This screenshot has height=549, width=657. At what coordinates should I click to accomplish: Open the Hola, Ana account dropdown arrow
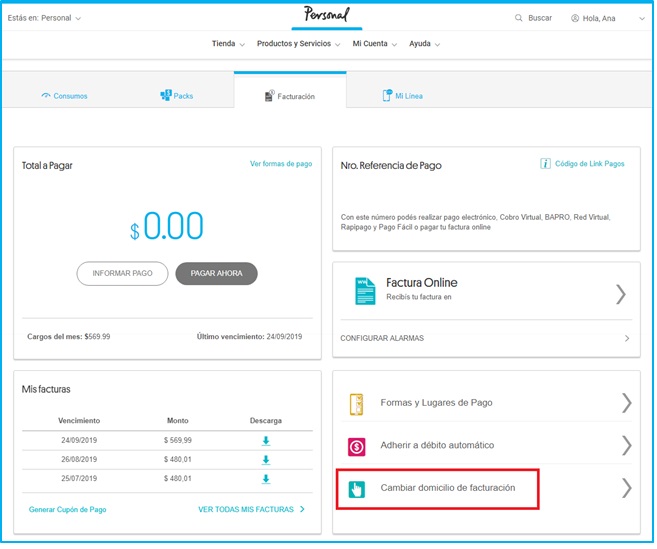click(644, 19)
